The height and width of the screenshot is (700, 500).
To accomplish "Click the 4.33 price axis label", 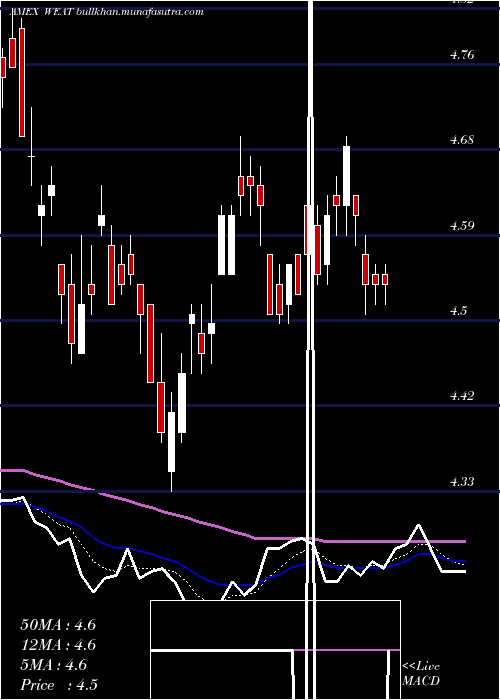I will pos(462,482).
